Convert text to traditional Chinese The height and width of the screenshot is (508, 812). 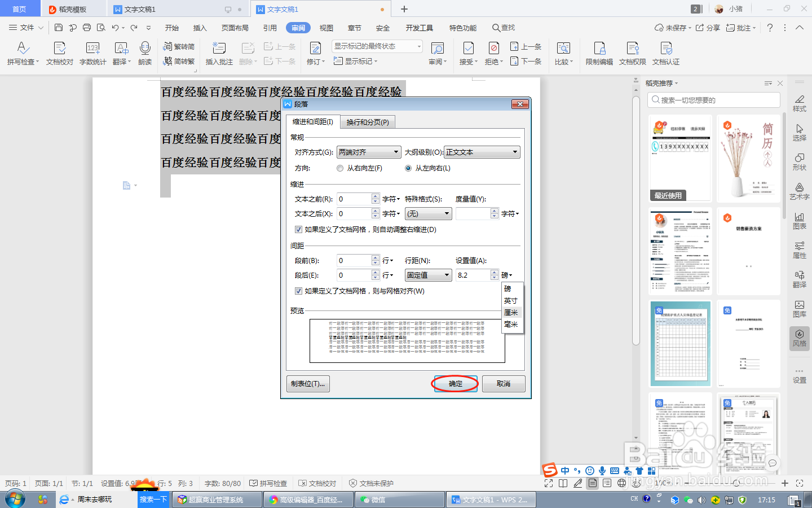(179, 46)
